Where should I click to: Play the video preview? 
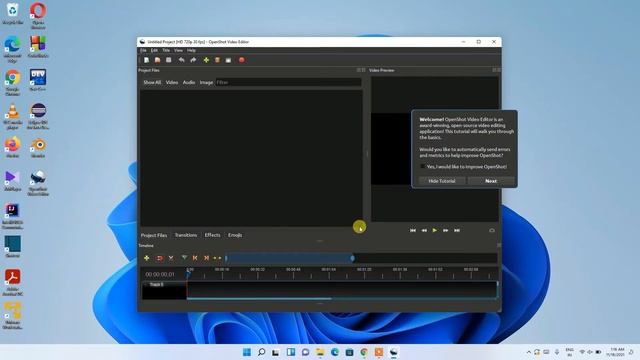tap(435, 231)
